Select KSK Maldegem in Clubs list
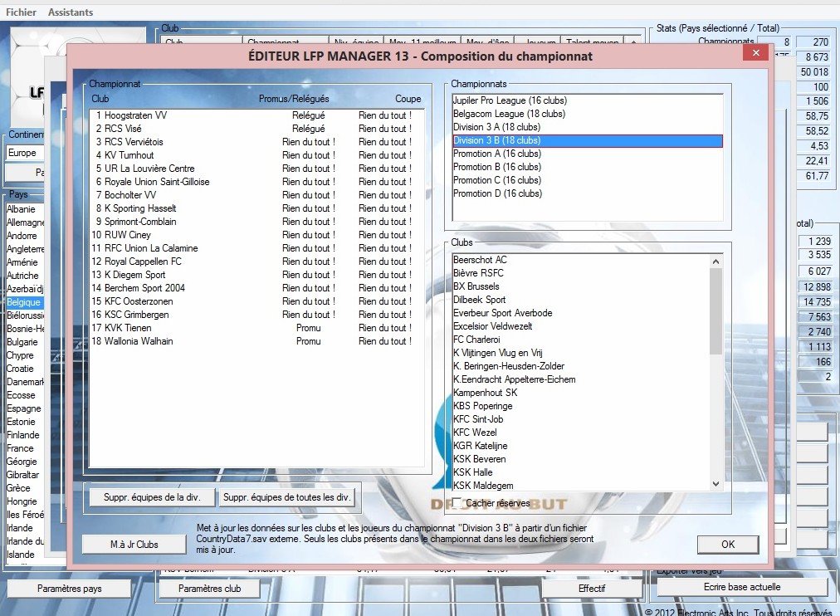 (x=581, y=486)
